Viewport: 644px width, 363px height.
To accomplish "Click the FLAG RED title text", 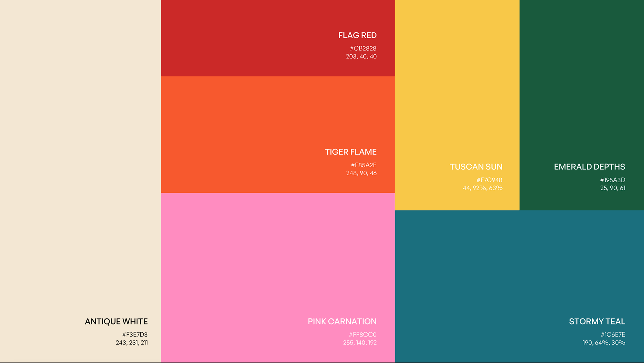I will (x=357, y=35).
